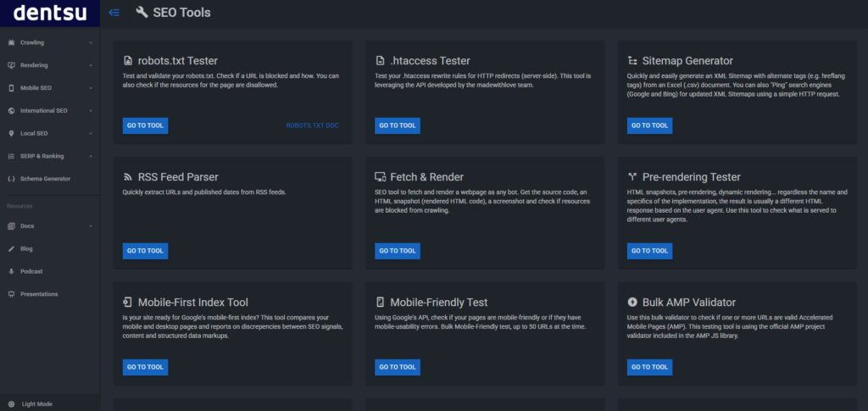Expand the SERP & Ranking chevron
Viewport: 868px width, 411px height.
[91, 156]
